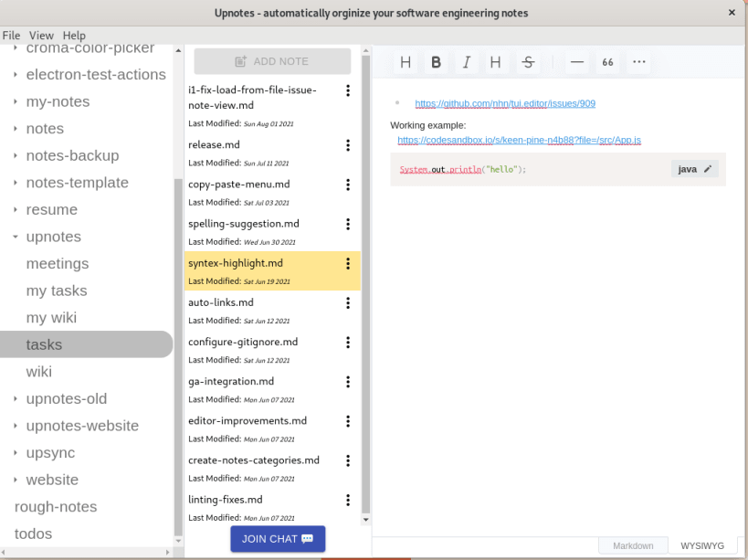Open the View menu
Viewport: 748px width, 560px height.
click(41, 36)
